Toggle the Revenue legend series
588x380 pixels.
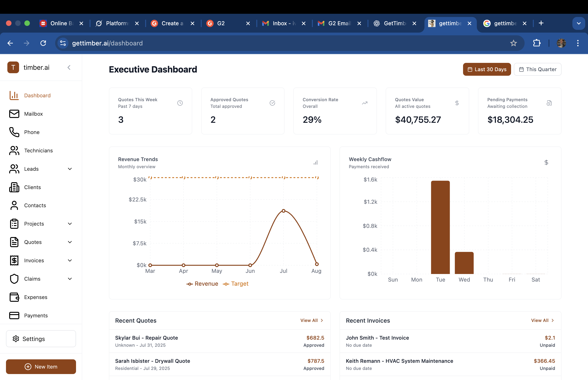click(202, 284)
